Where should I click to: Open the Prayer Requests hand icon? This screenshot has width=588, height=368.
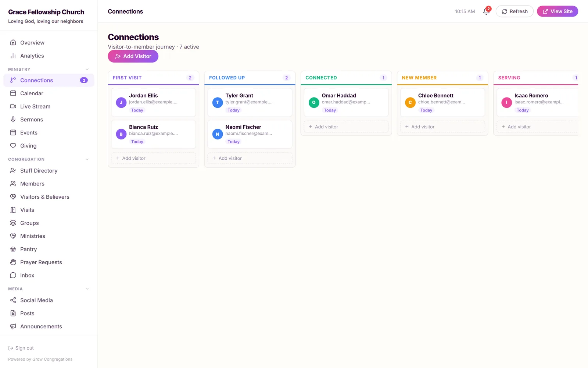(13, 262)
